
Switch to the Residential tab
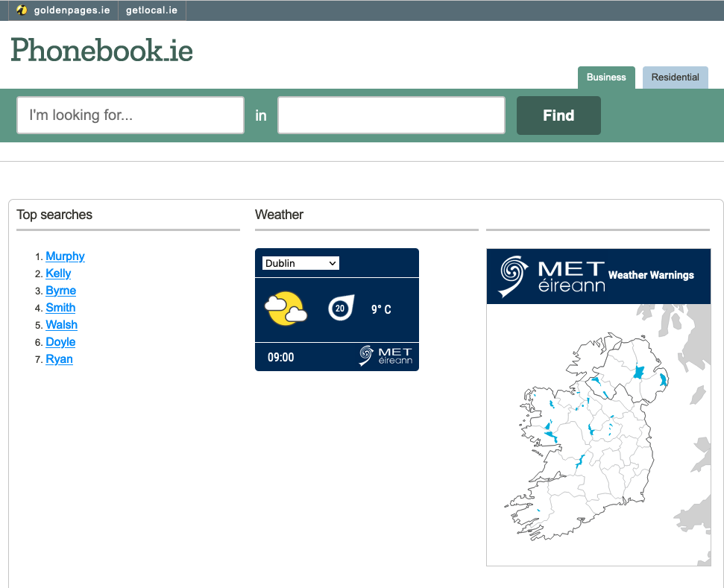(675, 78)
